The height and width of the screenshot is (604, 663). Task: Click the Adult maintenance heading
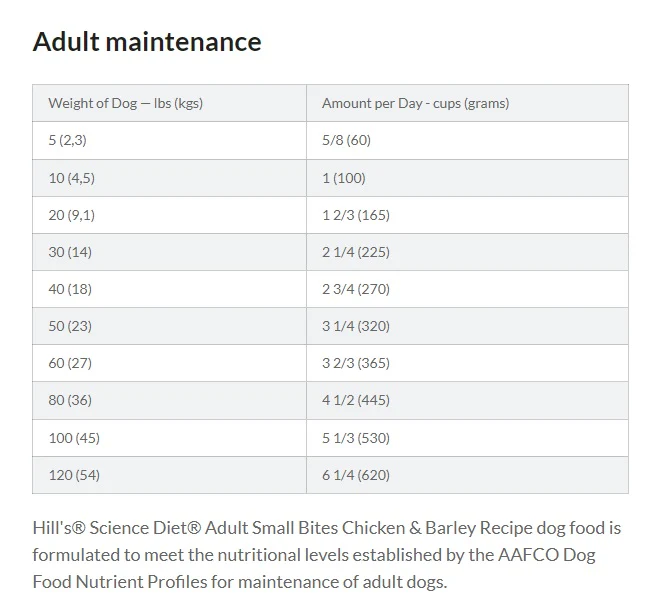(x=147, y=42)
